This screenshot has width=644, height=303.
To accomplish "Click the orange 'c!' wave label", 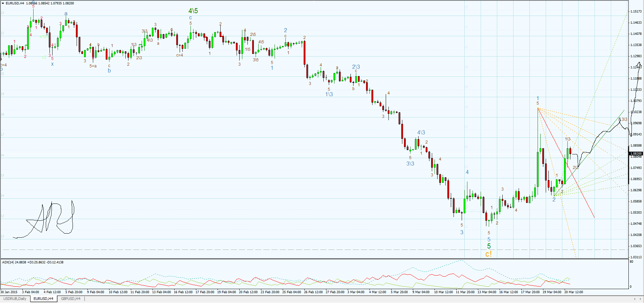I will click(488, 254).
